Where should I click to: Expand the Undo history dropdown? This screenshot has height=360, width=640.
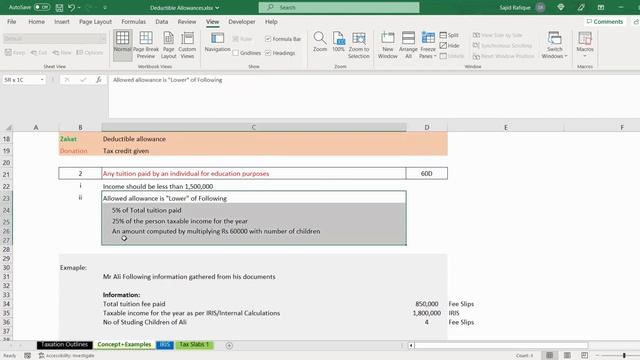(x=79, y=7)
